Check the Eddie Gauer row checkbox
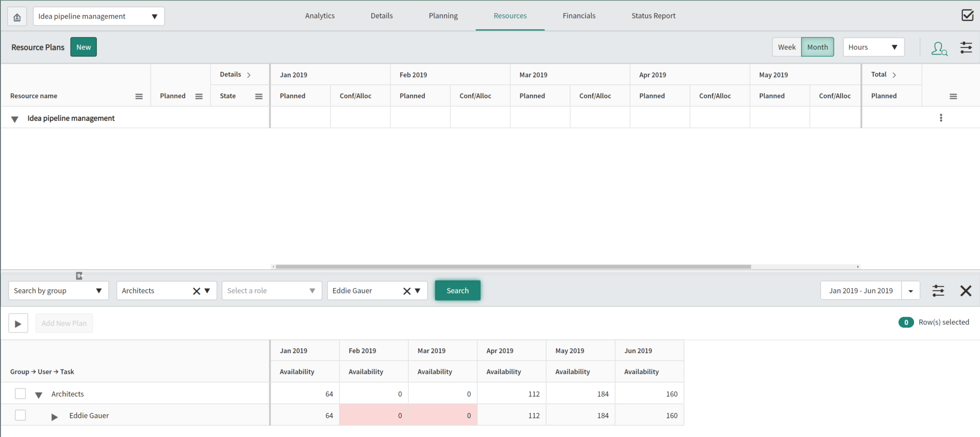Screen dimensions: 980x437 tap(20, 415)
